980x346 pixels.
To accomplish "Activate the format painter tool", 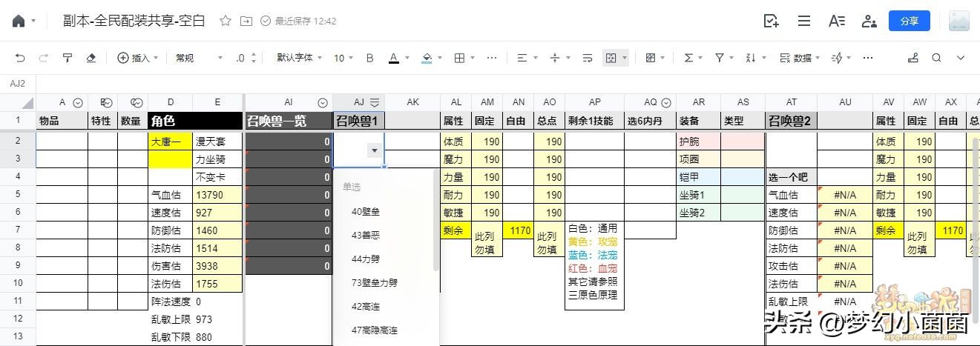I will 68,58.
